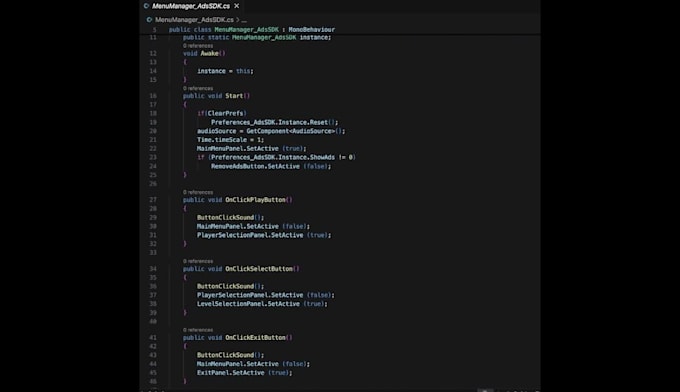
Task: Open '0 references' lens above OnClickPlayButton()
Action: [198, 192]
